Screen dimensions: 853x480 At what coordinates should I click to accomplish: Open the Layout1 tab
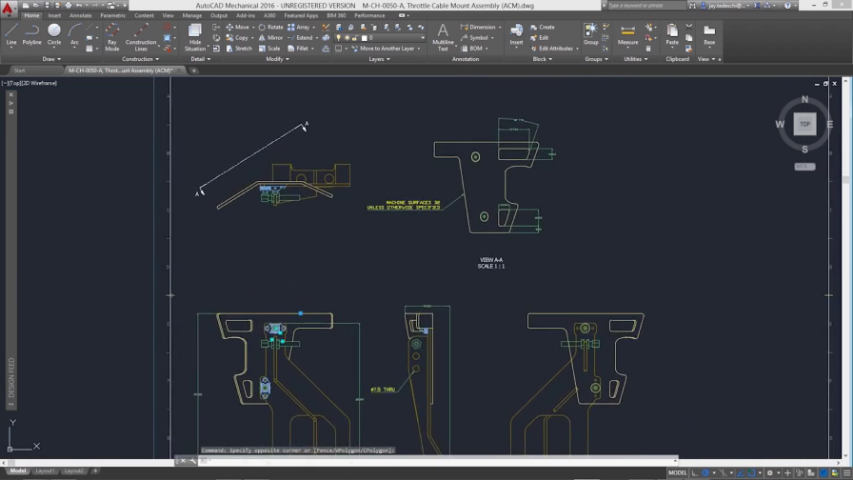click(x=45, y=471)
